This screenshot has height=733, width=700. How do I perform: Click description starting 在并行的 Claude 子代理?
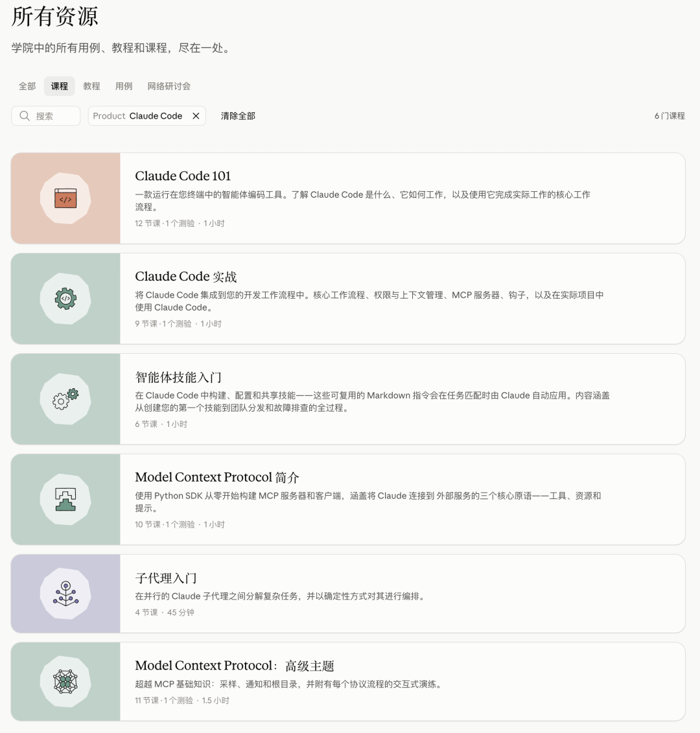click(x=281, y=596)
